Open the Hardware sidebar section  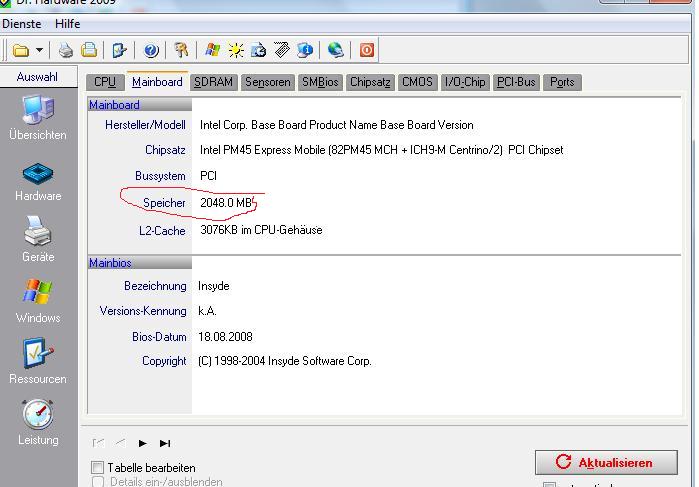(38, 182)
